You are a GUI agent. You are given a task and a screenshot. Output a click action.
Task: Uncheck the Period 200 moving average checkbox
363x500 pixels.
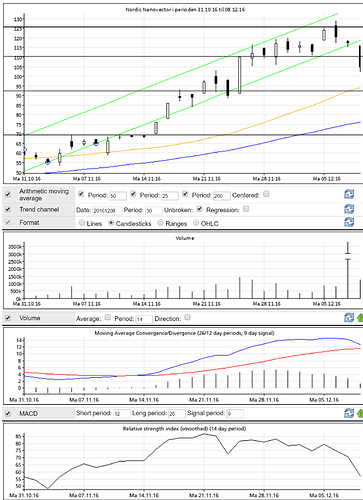point(185,194)
